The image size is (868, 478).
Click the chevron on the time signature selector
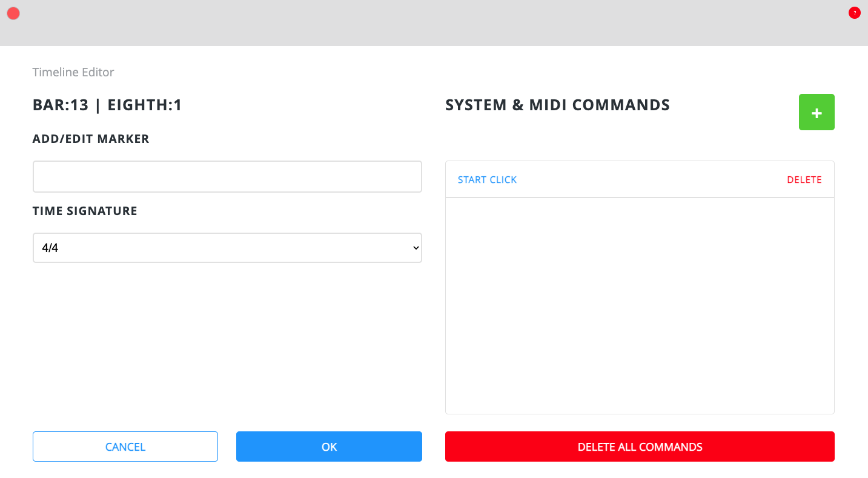coord(415,248)
